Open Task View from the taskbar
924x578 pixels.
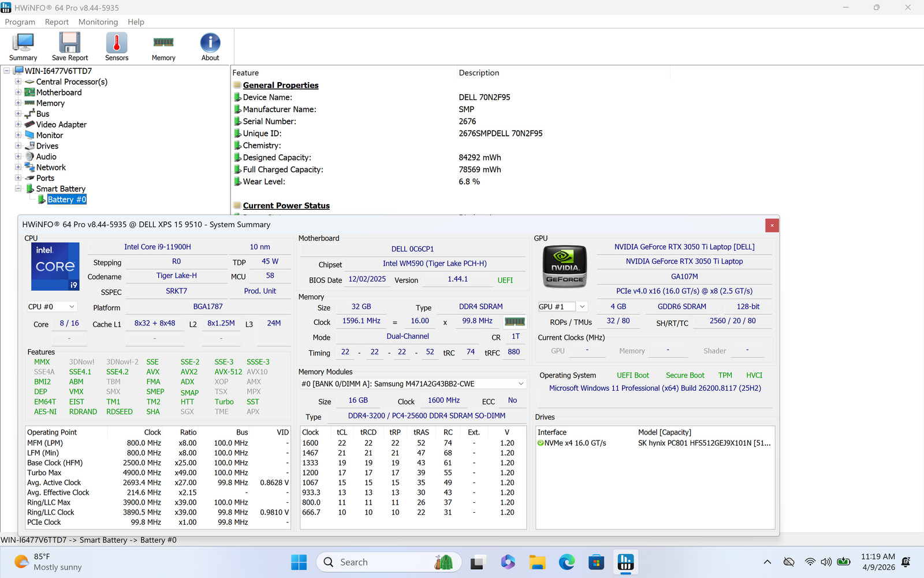(478, 562)
